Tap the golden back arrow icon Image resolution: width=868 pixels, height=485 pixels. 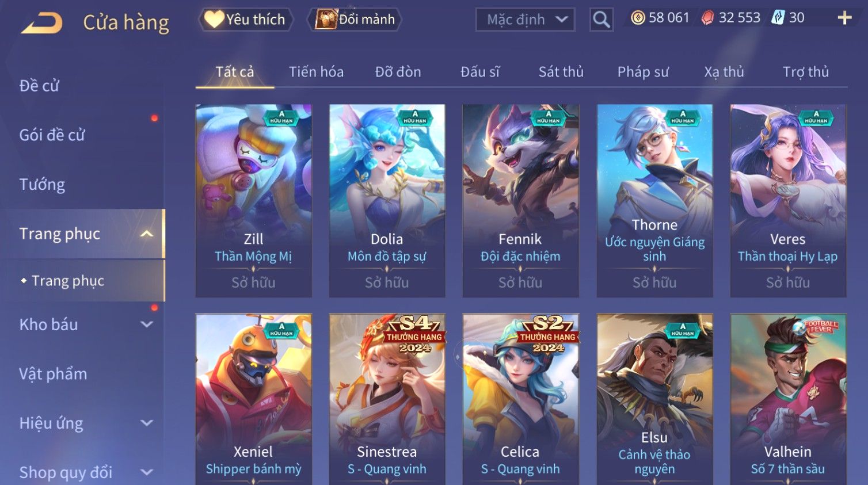point(42,23)
